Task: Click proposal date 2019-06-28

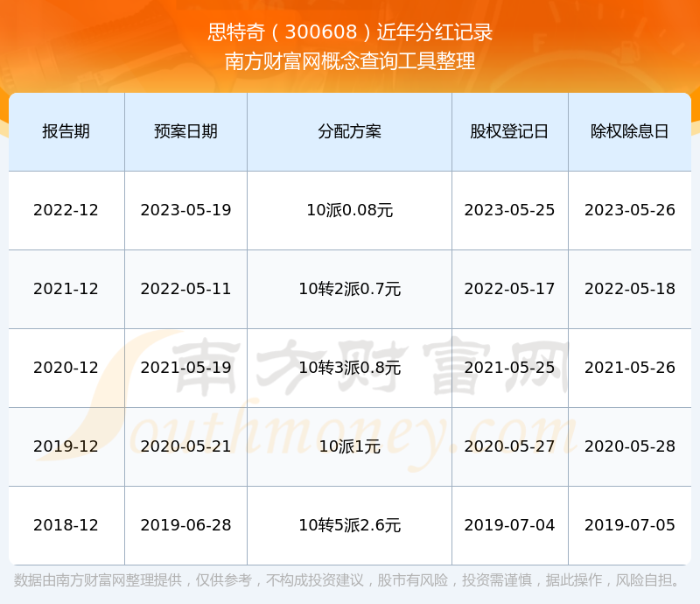Action: coord(185,525)
